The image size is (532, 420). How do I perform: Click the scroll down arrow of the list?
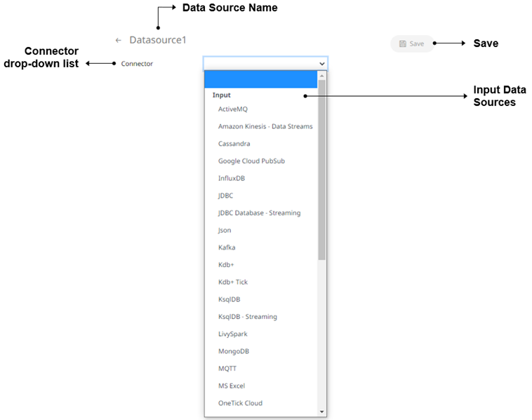(322, 412)
